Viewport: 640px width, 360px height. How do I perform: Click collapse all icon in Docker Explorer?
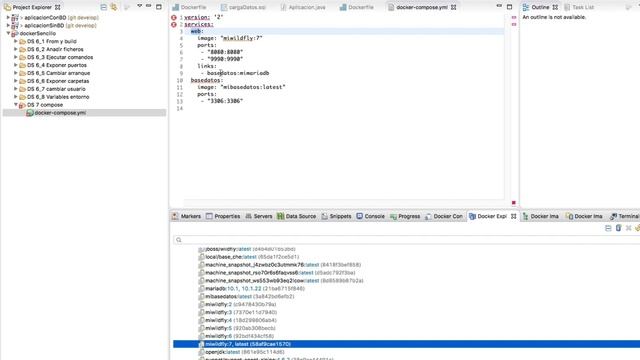pyautogui.click(x=608, y=228)
